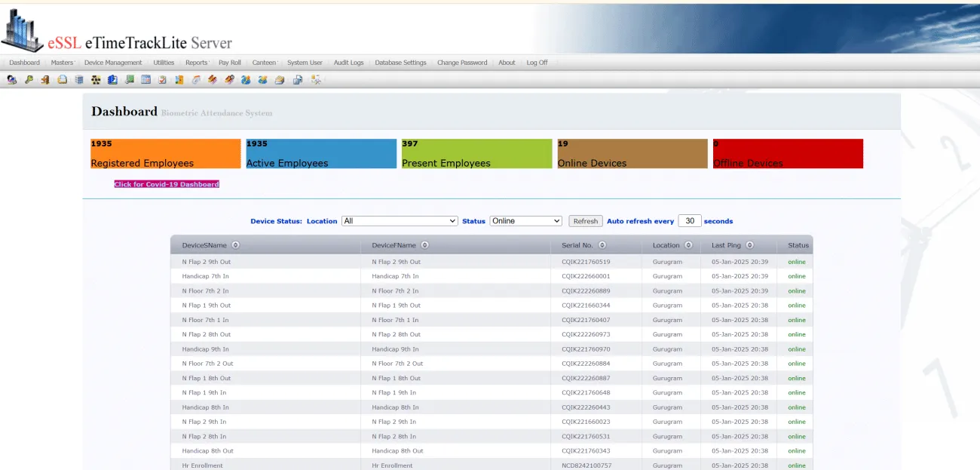
Task: Click the Refresh button
Action: point(586,221)
